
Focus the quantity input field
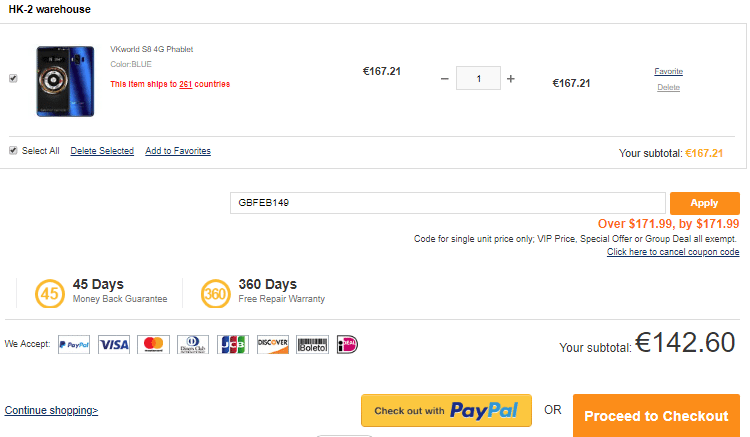click(478, 78)
